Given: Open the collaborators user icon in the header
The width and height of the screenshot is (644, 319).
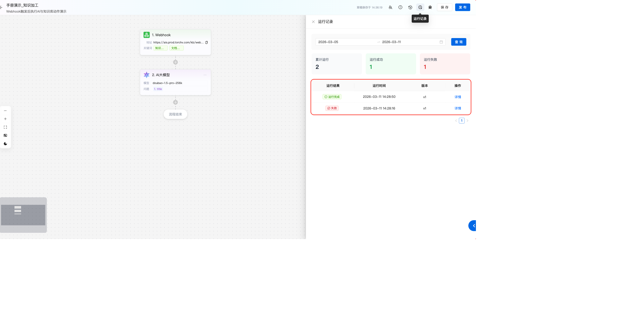Looking at the screenshot, I should [390, 7].
